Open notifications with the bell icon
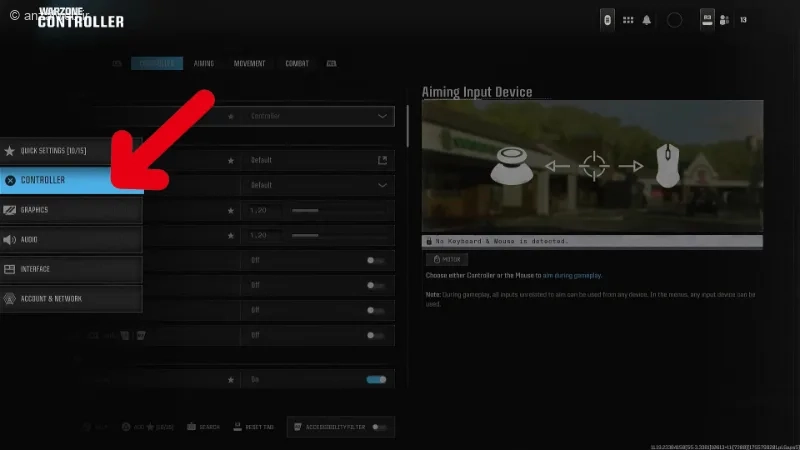This screenshot has width=800, height=450. click(x=646, y=20)
